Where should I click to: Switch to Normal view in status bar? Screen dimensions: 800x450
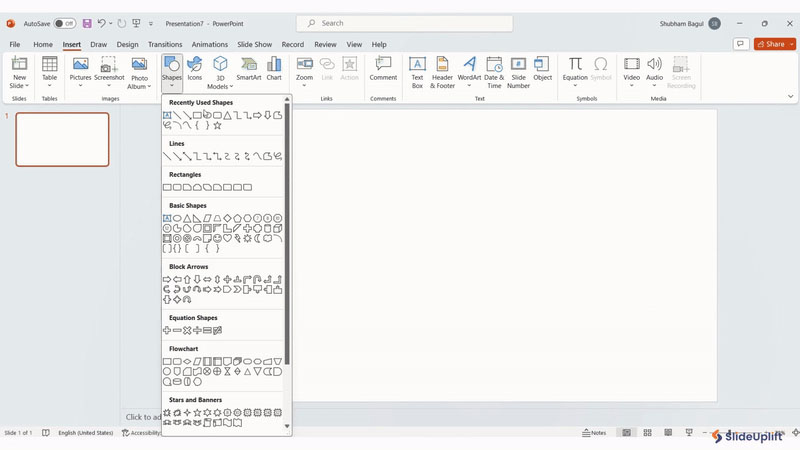627,433
